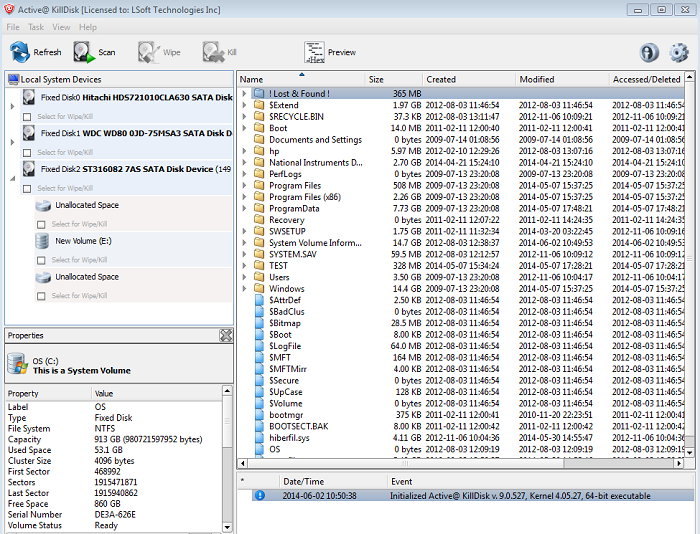Click the Wipe disk icon
Screen dimensions: 700x534
[x=149, y=52]
